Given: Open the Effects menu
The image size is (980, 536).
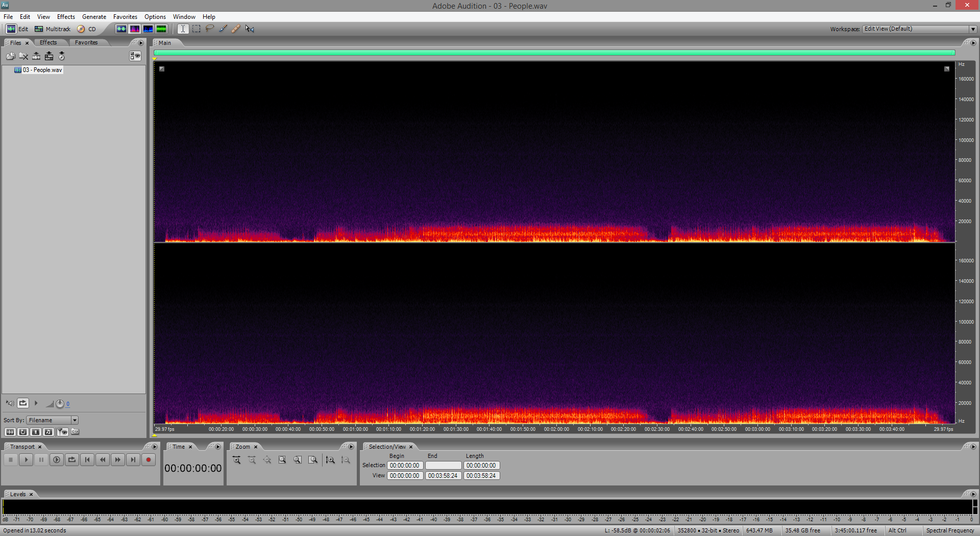Looking at the screenshot, I should (66, 17).
